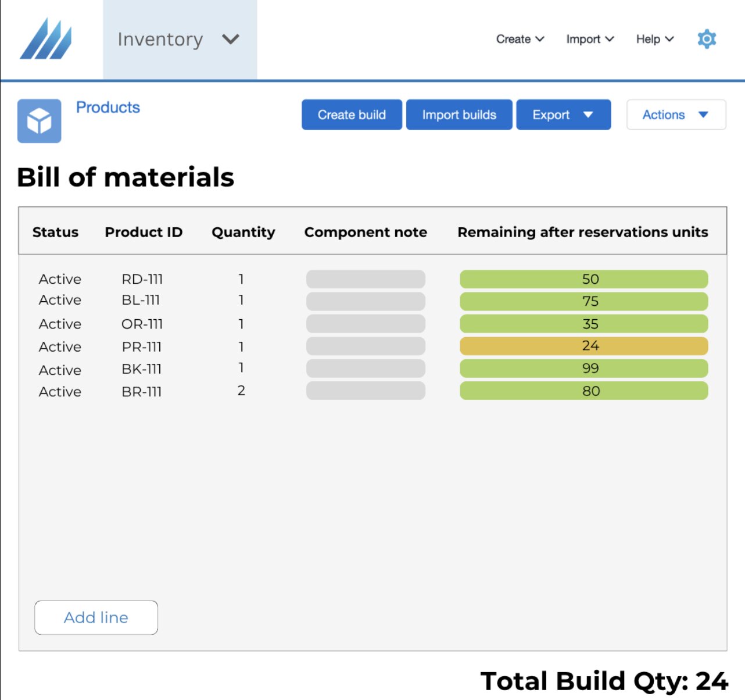This screenshot has height=700, width=745.
Task: Open the Help menu
Action: pos(654,39)
